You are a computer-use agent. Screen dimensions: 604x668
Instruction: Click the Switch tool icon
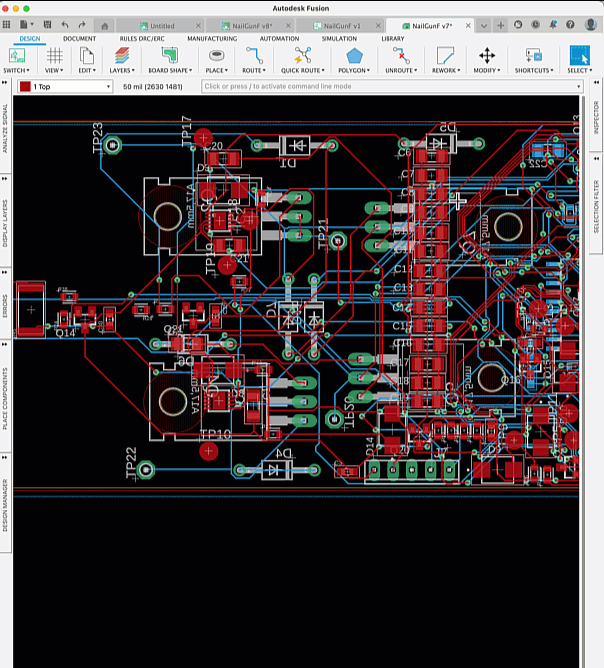(x=15, y=55)
